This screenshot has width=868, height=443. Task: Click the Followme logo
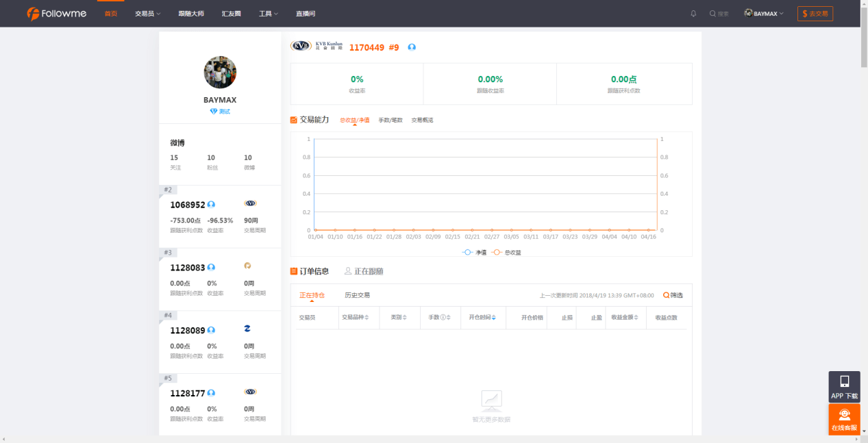point(57,14)
